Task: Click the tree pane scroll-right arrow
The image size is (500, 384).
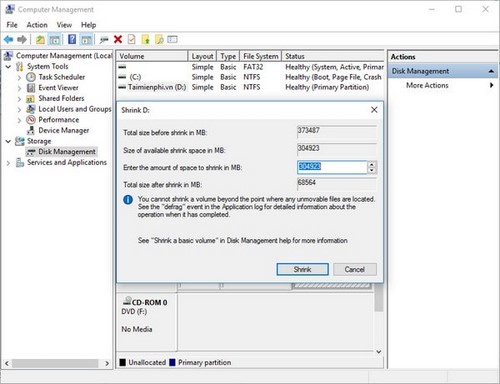Action: [107, 363]
